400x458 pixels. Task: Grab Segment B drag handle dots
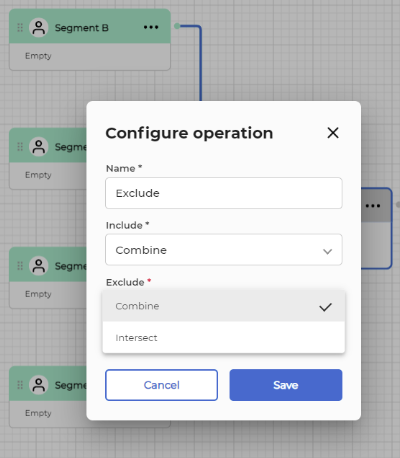[x=20, y=28]
